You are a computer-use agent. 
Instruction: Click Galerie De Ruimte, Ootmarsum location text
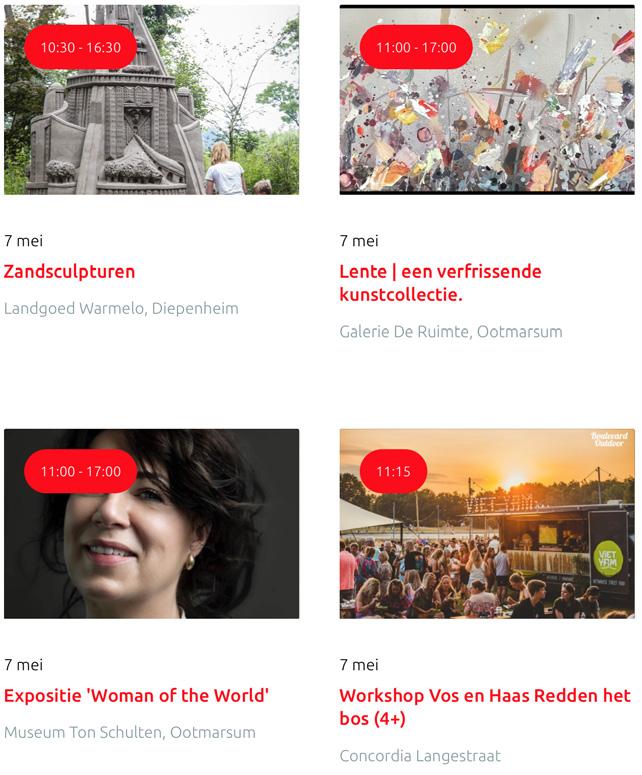451,332
